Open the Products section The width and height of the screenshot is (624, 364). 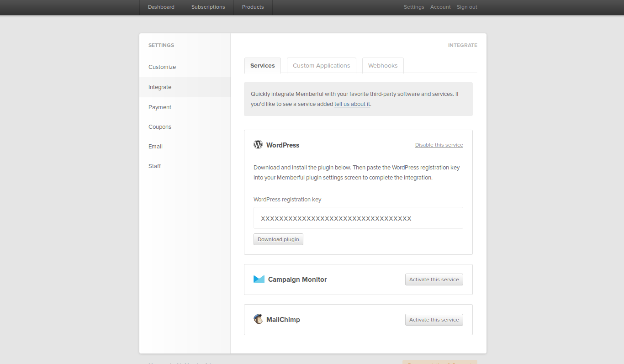[x=253, y=7]
